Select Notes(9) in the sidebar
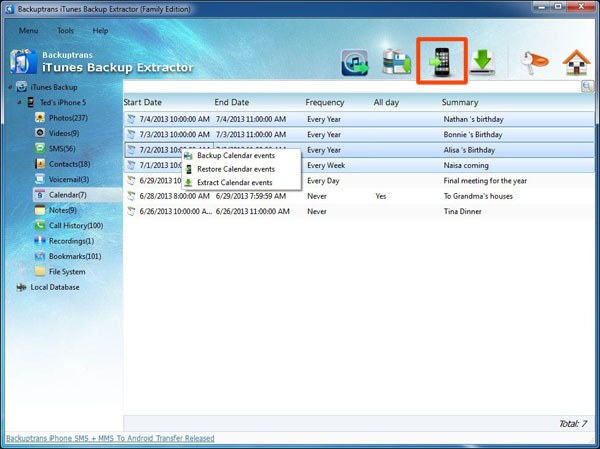 [63, 210]
